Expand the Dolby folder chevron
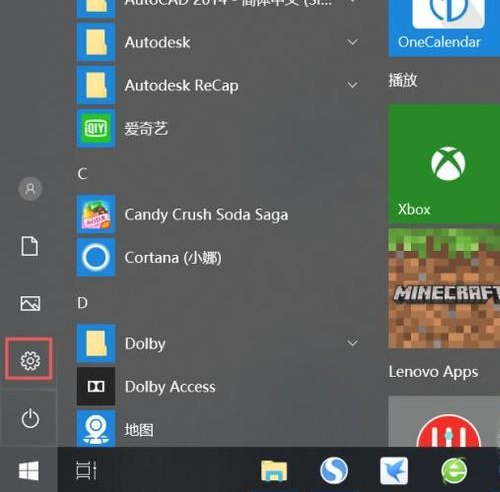 point(352,343)
